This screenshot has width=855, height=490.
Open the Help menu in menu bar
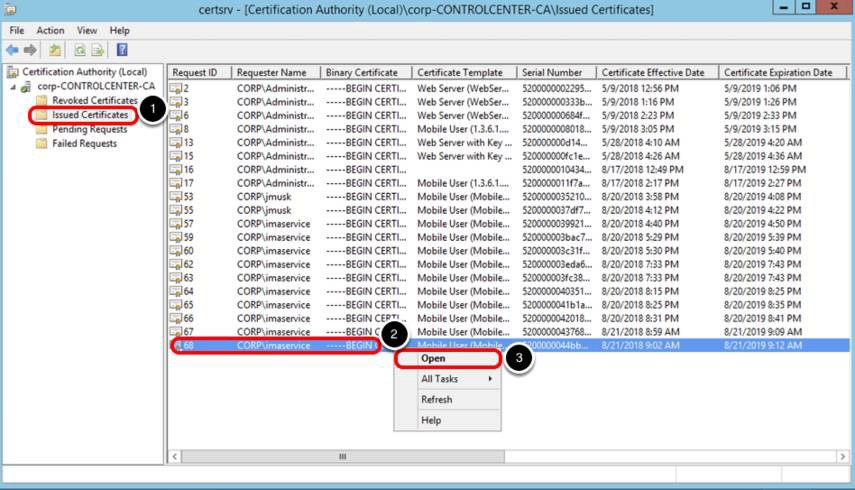119,31
